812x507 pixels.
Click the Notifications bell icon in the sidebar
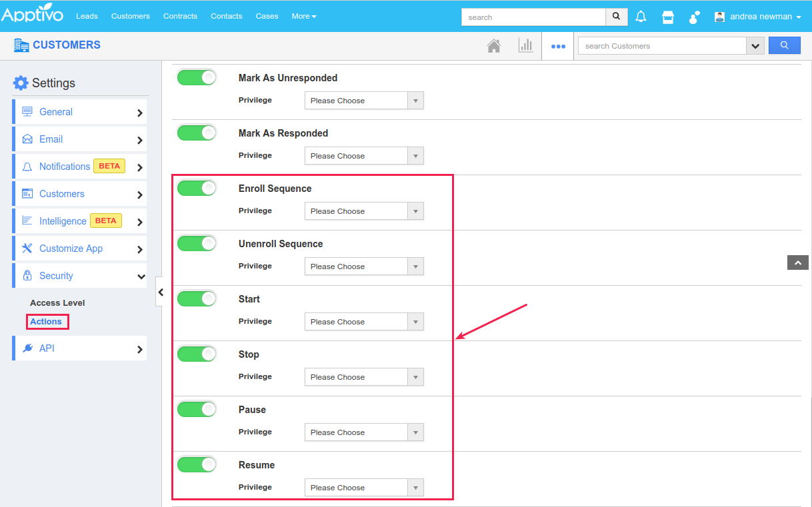click(x=27, y=167)
